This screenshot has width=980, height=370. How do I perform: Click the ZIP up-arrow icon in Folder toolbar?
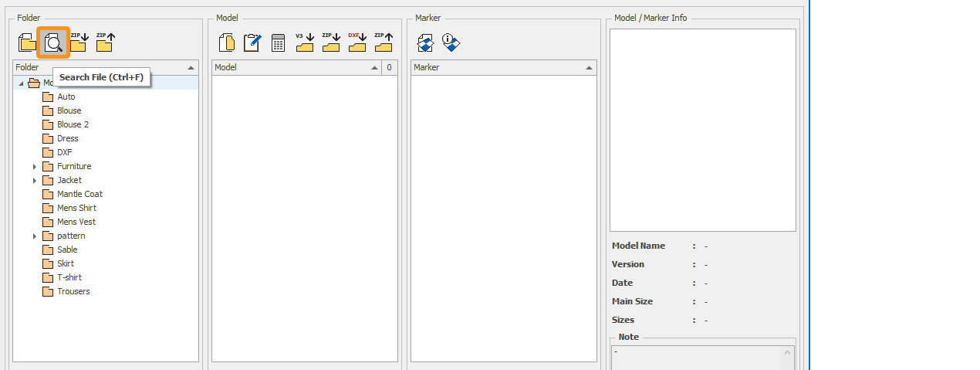[x=104, y=42]
